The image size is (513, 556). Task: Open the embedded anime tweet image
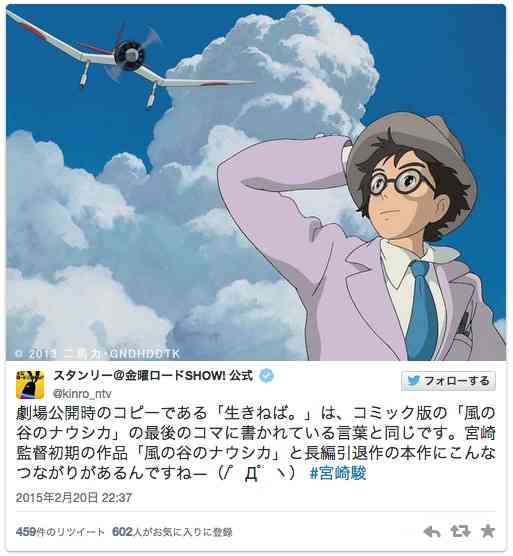pyautogui.click(x=256, y=183)
